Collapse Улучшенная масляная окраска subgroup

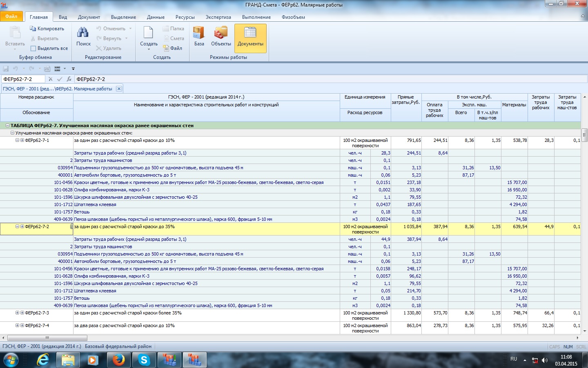click(x=12, y=133)
